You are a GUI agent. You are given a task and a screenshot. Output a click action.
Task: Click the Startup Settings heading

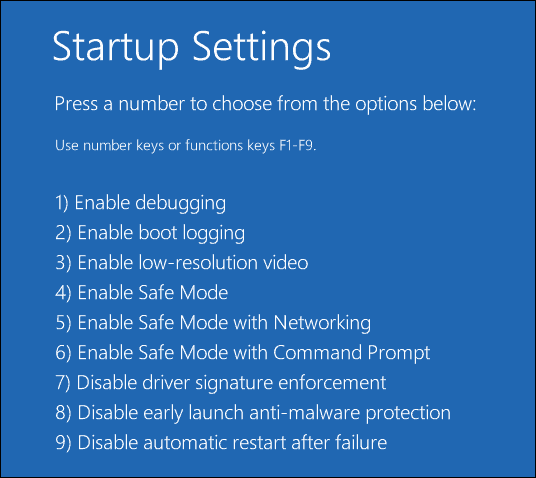[x=192, y=48]
